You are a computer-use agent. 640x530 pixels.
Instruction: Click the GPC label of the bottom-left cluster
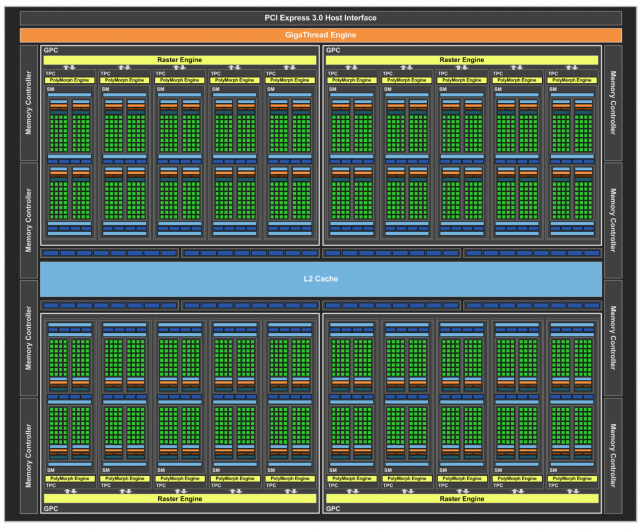(51, 508)
